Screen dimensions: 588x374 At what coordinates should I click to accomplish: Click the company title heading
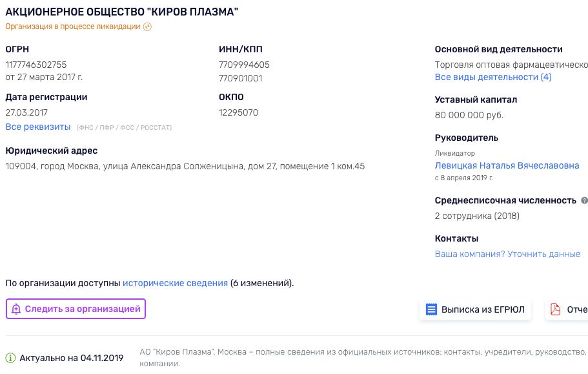[122, 12]
